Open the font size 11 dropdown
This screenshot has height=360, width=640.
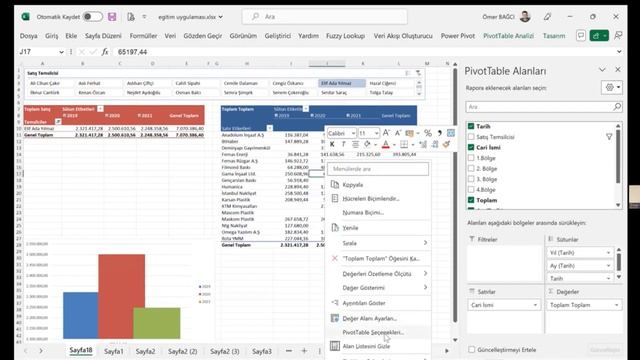pos(376,133)
